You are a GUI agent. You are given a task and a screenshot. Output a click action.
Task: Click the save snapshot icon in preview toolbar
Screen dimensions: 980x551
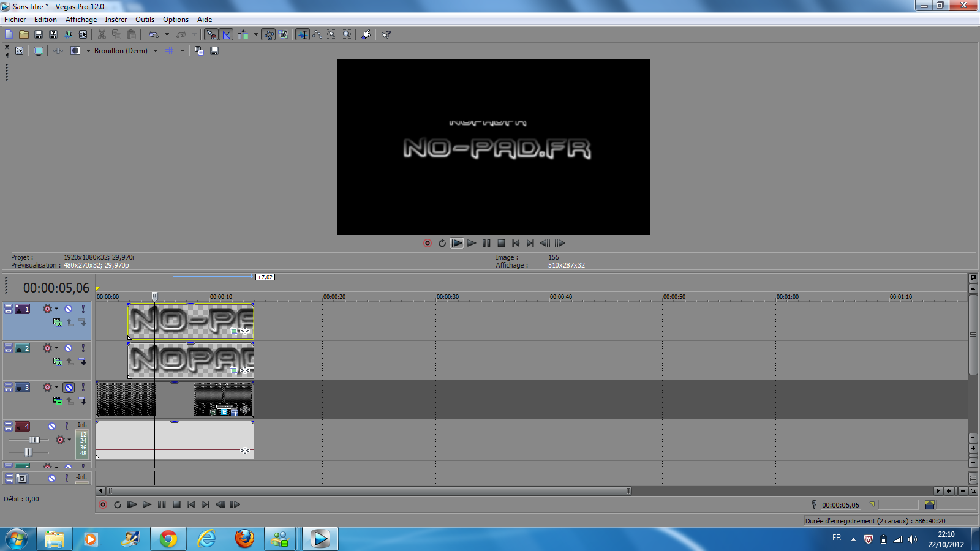click(214, 51)
